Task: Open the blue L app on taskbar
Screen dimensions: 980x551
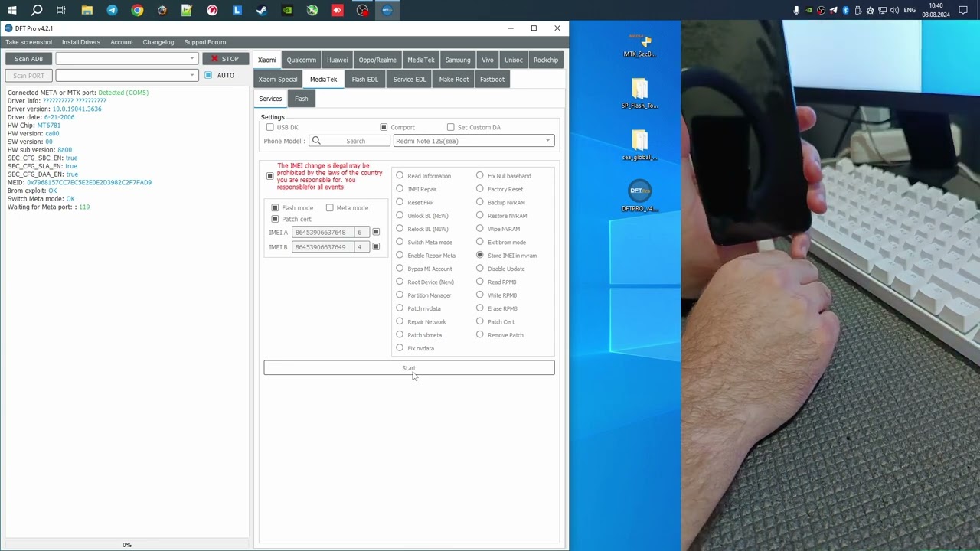Action: (x=237, y=10)
